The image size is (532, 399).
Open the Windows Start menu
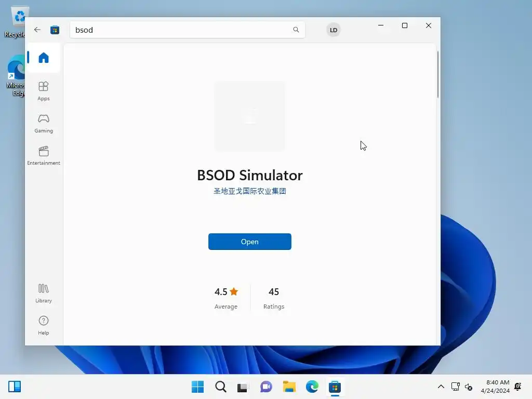click(198, 387)
